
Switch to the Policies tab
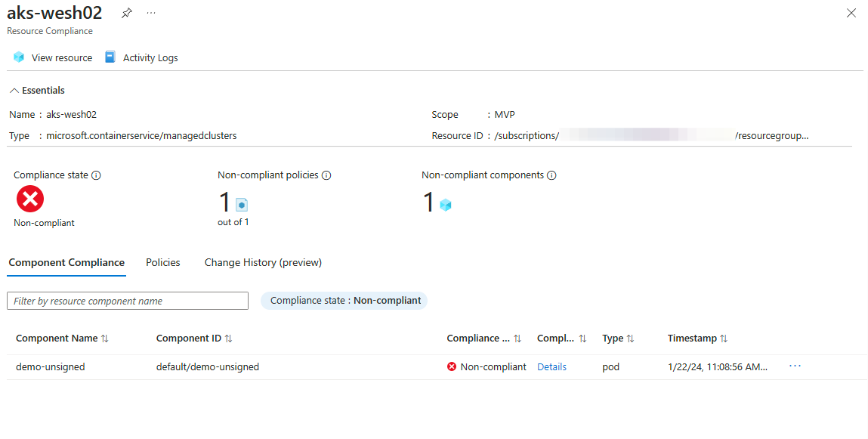coord(162,262)
